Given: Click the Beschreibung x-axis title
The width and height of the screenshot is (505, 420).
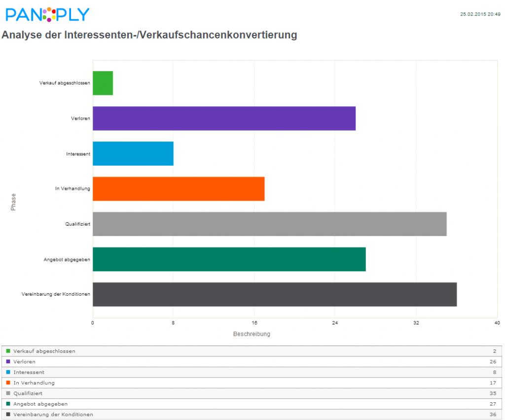Looking at the screenshot, I should tap(252, 334).
